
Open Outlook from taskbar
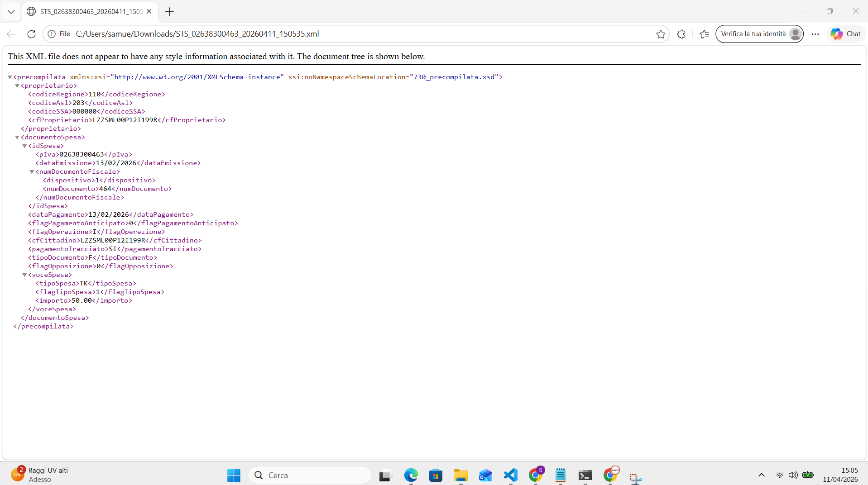click(485, 475)
